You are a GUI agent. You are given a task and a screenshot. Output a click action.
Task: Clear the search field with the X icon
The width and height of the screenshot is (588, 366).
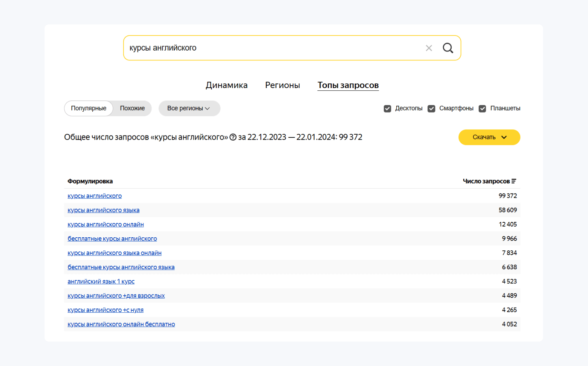429,48
